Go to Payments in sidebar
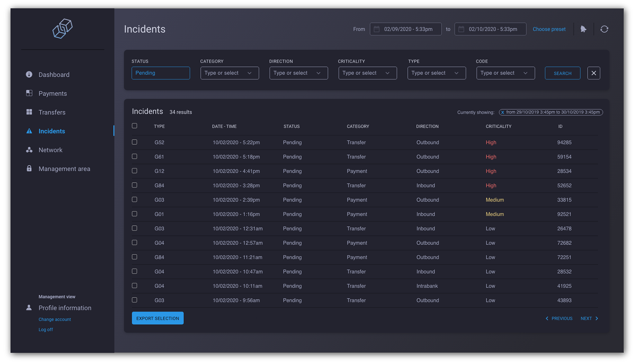Image resolution: width=636 pixels, height=364 pixels. [x=52, y=94]
